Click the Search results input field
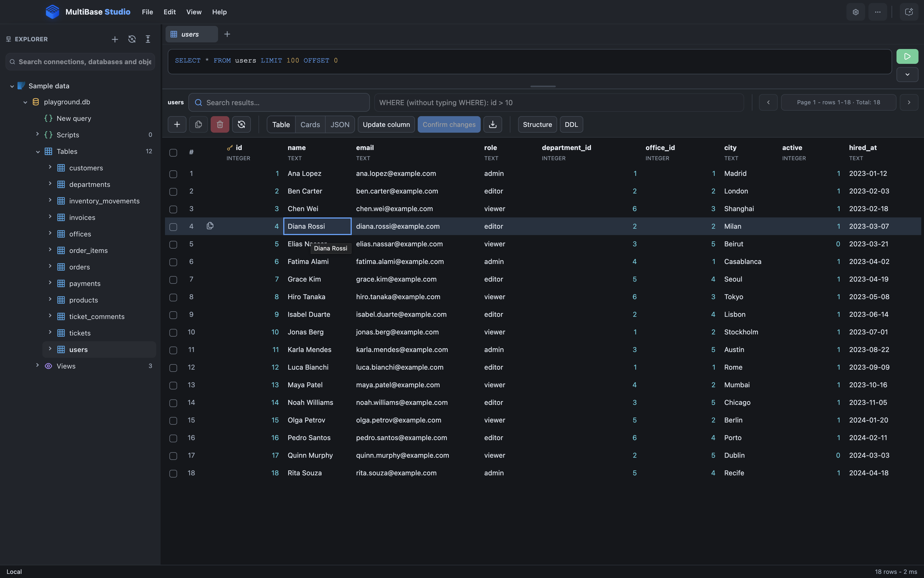Image resolution: width=924 pixels, height=578 pixels. tap(279, 102)
